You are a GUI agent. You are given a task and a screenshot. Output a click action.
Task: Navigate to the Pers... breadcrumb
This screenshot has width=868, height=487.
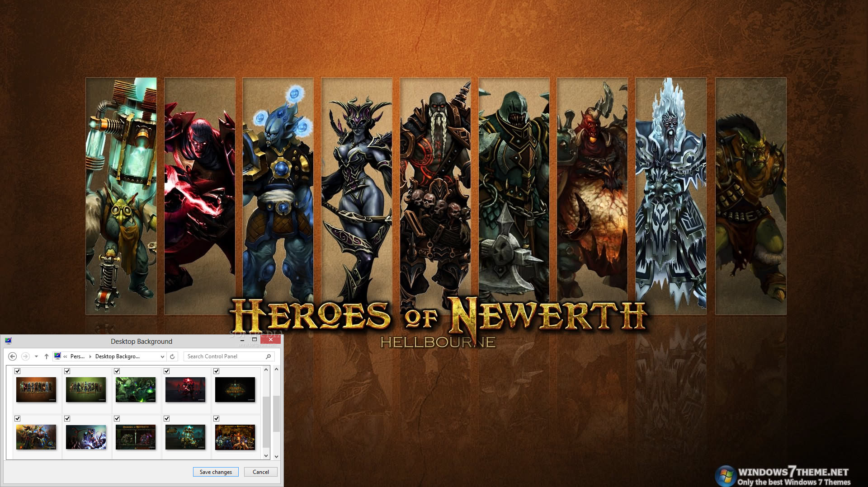tap(77, 356)
